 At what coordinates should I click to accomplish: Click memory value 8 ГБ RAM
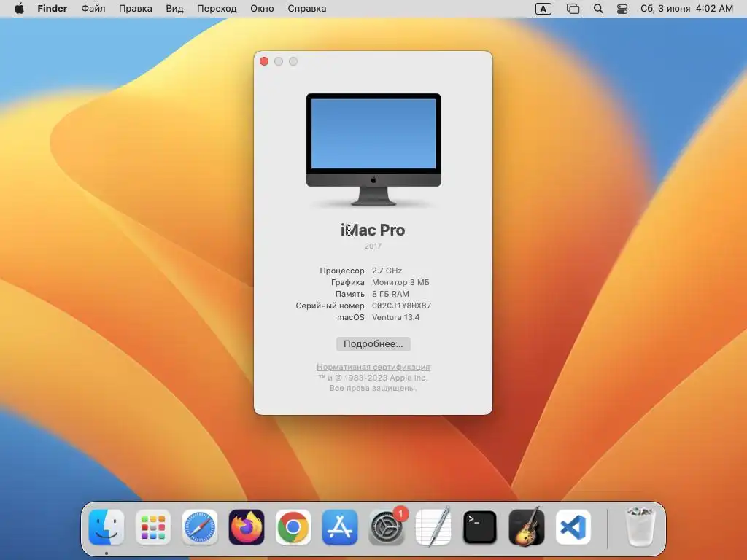pos(390,294)
